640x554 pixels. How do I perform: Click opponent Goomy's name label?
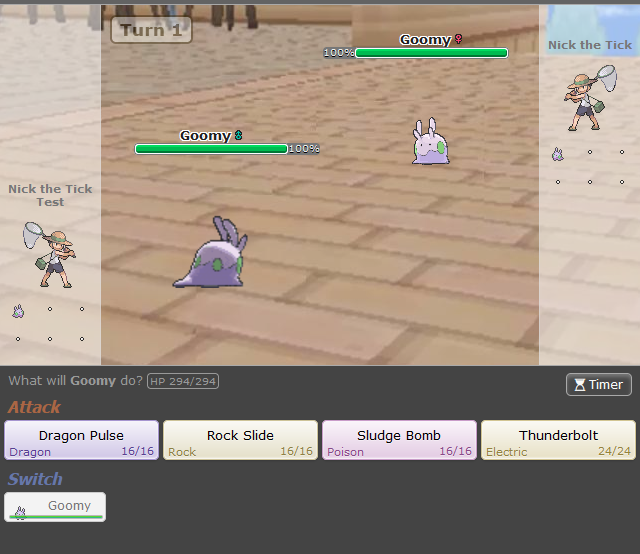coord(425,40)
